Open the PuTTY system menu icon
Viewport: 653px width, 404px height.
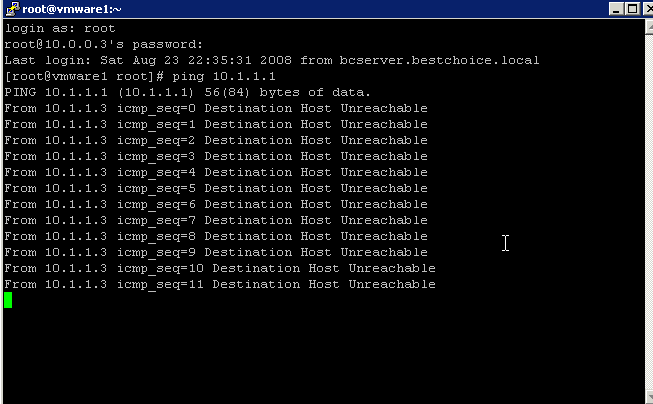click(x=12, y=9)
